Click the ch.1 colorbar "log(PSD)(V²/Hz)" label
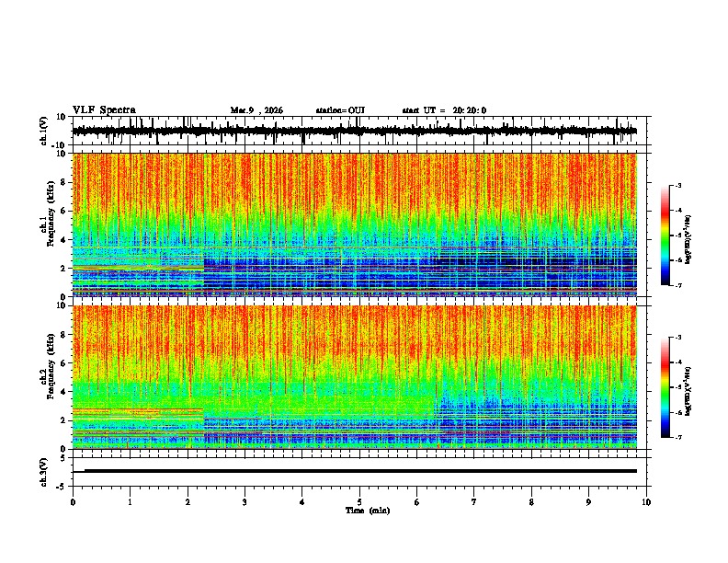The width and height of the screenshot is (728, 563). tap(688, 239)
